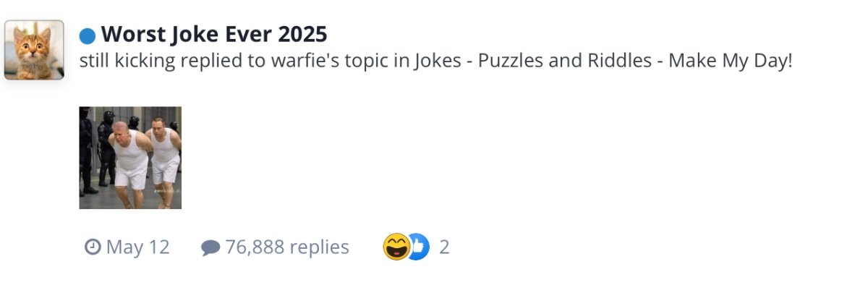View the attached photo of men in white

130,158
